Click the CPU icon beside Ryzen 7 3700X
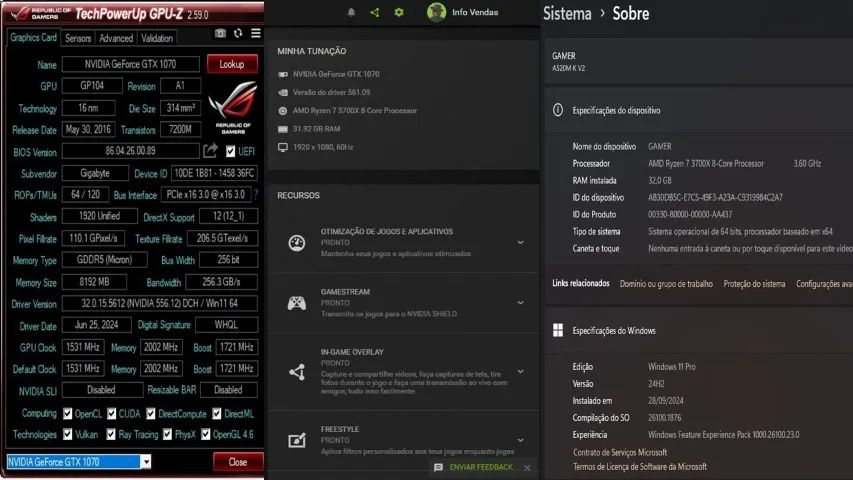 [x=283, y=110]
